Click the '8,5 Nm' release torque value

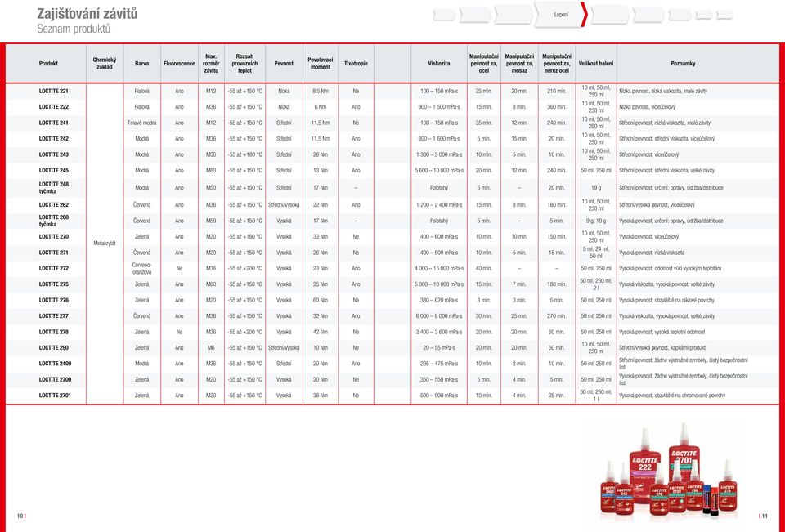(x=321, y=91)
